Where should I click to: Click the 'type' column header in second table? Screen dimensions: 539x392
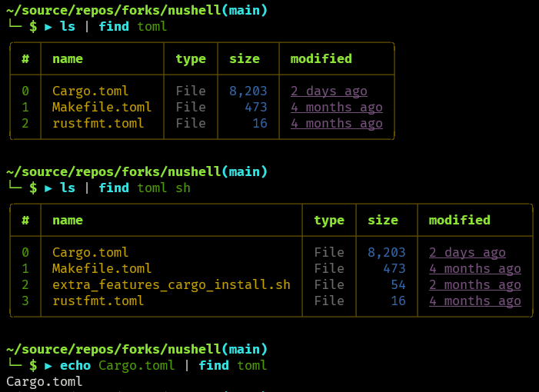pos(328,220)
